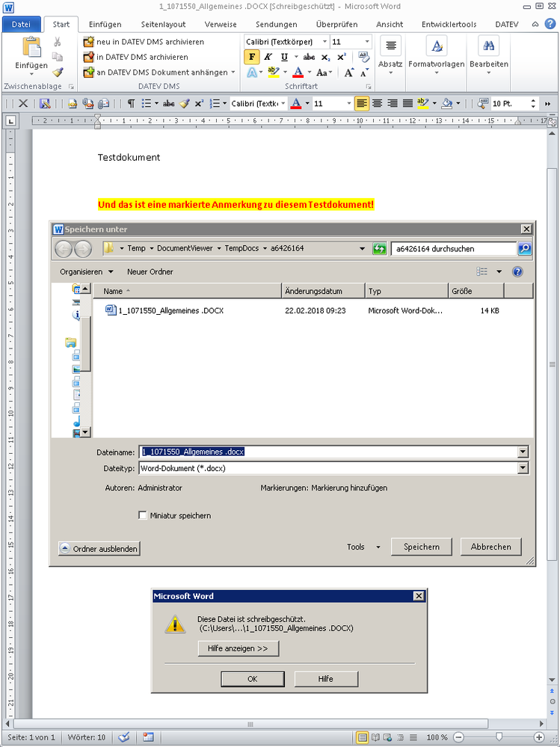This screenshot has width=560, height=747.
Task: Open the Formatvorlagen styles gallery
Action: pyautogui.click(x=436, y=56)
